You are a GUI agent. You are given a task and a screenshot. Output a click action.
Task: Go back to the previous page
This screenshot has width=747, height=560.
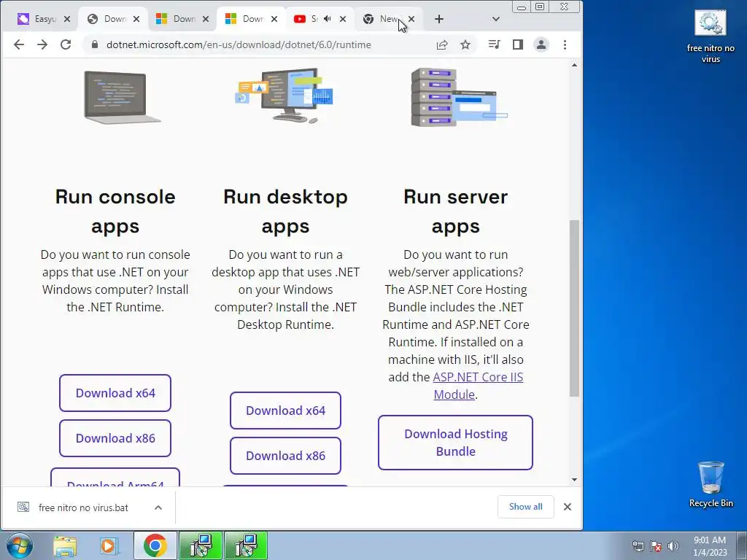point(19,44)
